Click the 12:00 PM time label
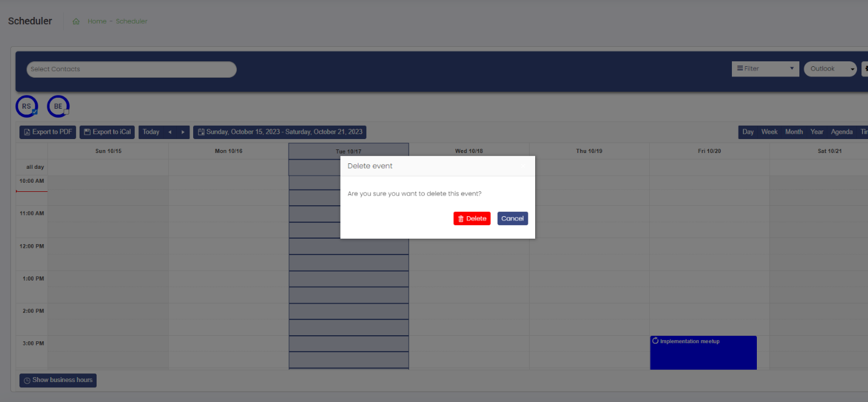The width and height of the screenshot is (868, 402). point(32,246)
